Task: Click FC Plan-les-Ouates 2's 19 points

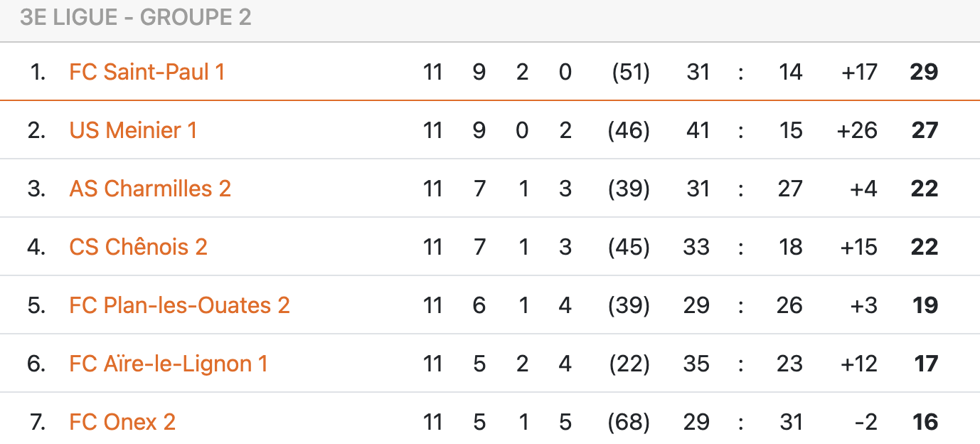Action: click(925, 305)
